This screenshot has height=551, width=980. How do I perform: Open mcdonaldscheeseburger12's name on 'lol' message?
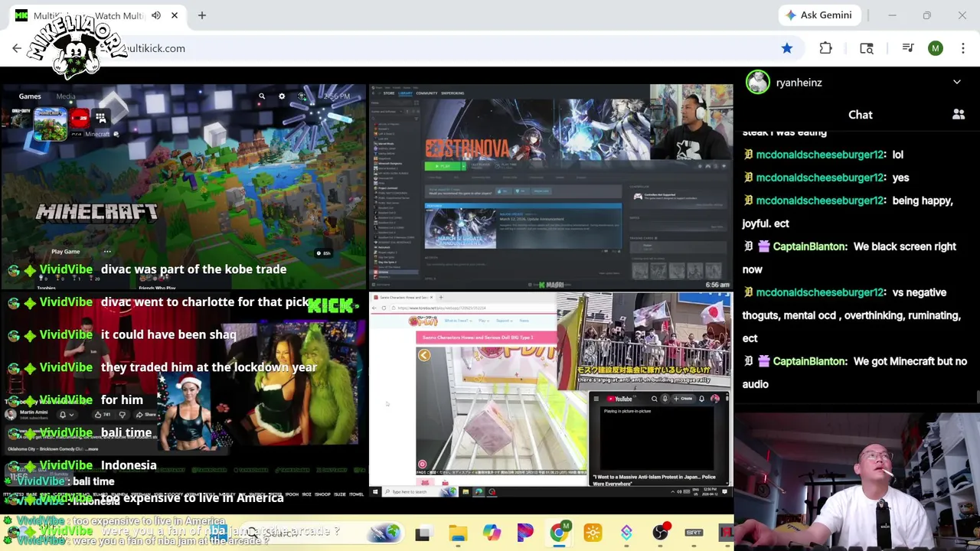pyautogui.click(x=819, y=155)
